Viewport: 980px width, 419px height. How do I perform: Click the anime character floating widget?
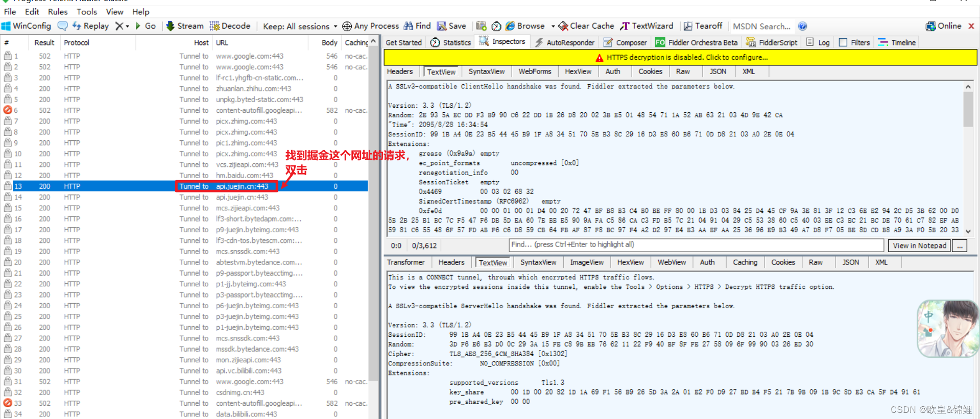948,329
